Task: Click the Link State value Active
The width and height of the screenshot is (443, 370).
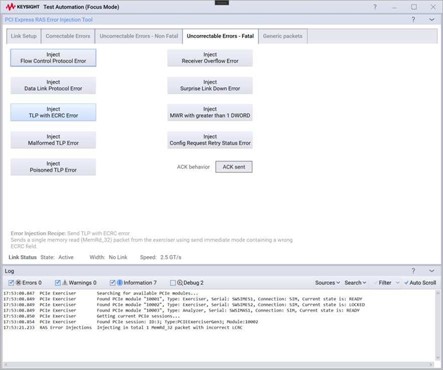Action: (x=66, y=257)
